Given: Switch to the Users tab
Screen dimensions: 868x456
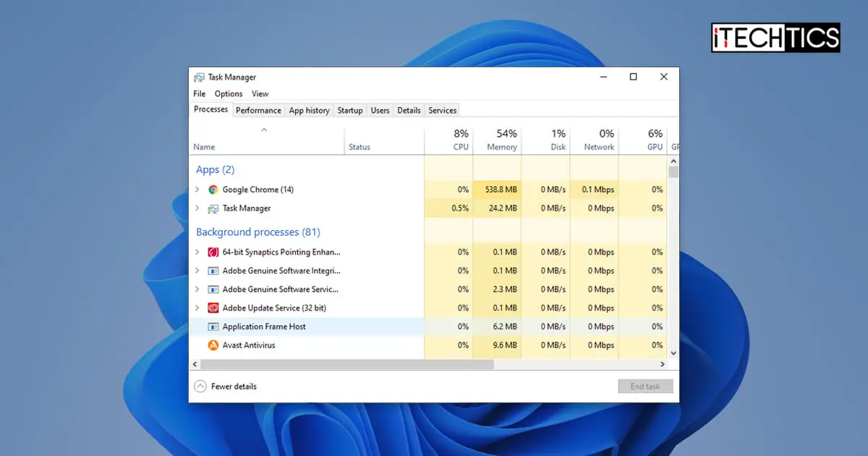Looking at the screenshot, I should coord(380,111).
